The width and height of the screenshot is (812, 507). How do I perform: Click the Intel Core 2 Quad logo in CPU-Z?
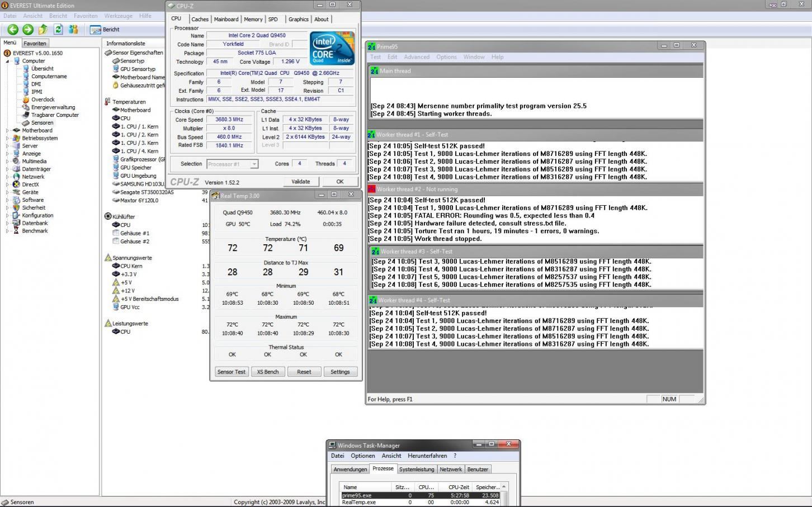pos(332,48)
